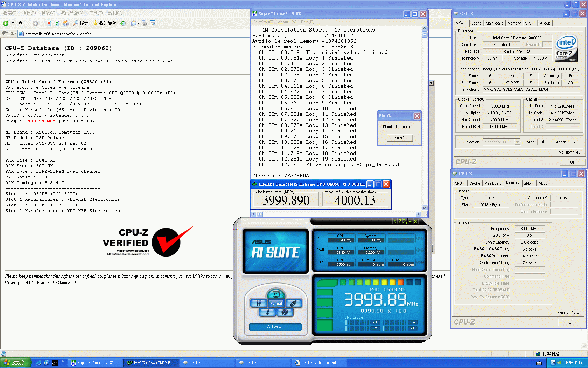Open the Processor #1 selection dropdown
Screen dimensions: 588x368
(517, 142)
